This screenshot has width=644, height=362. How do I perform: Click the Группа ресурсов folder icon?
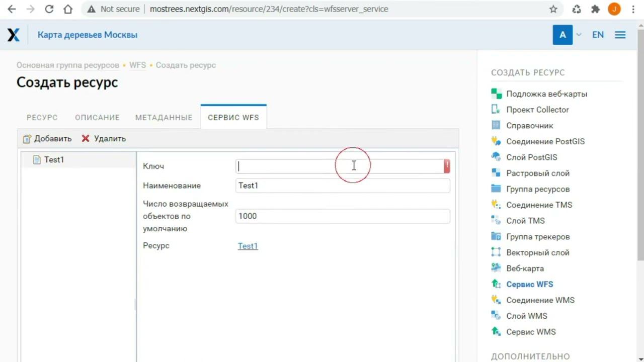click(497, 189)
